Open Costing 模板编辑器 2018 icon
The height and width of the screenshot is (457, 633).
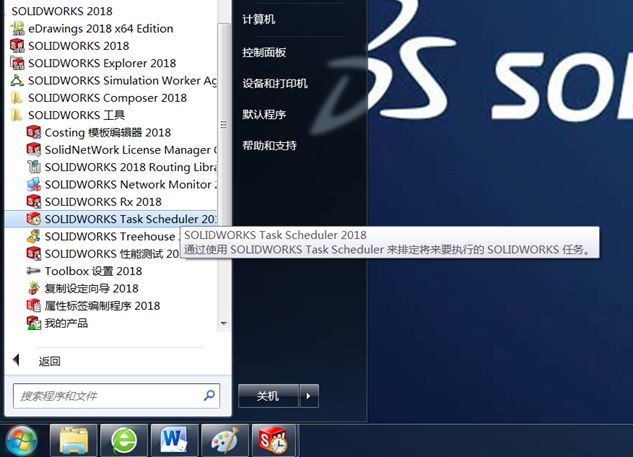34,132
